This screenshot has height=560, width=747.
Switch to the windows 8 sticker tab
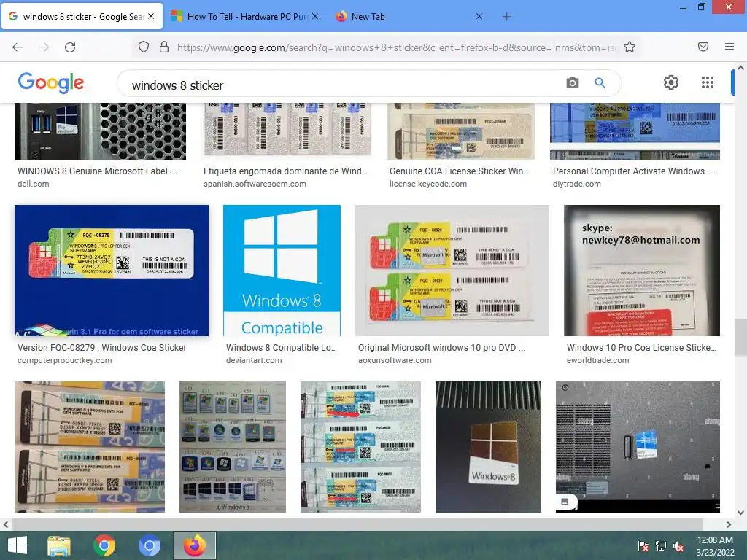click(82, 17)
